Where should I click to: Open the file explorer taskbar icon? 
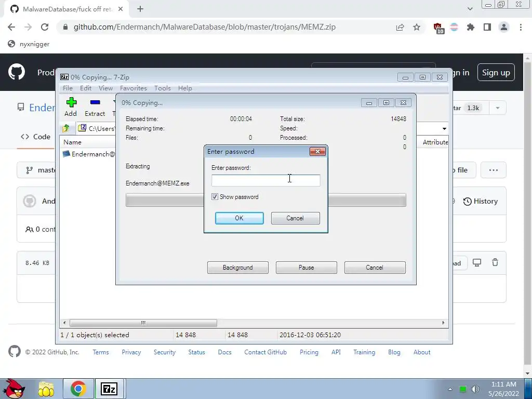click(x=46, y=389)
